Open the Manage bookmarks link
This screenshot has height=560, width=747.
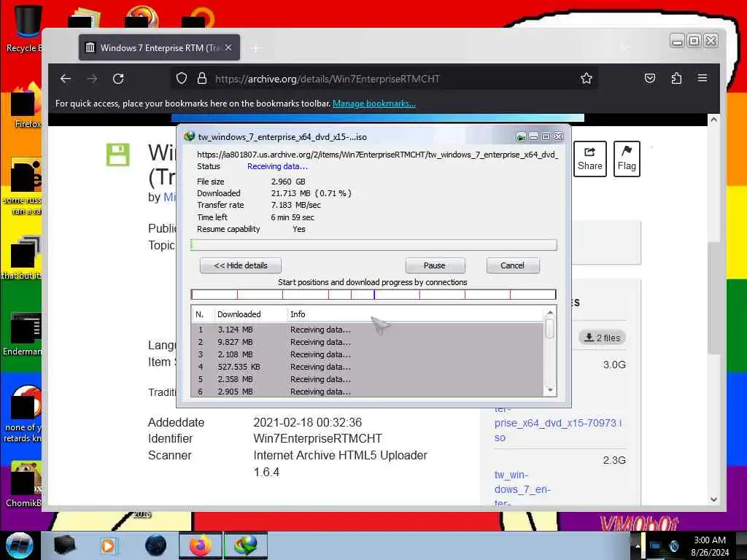coord(374,104)
